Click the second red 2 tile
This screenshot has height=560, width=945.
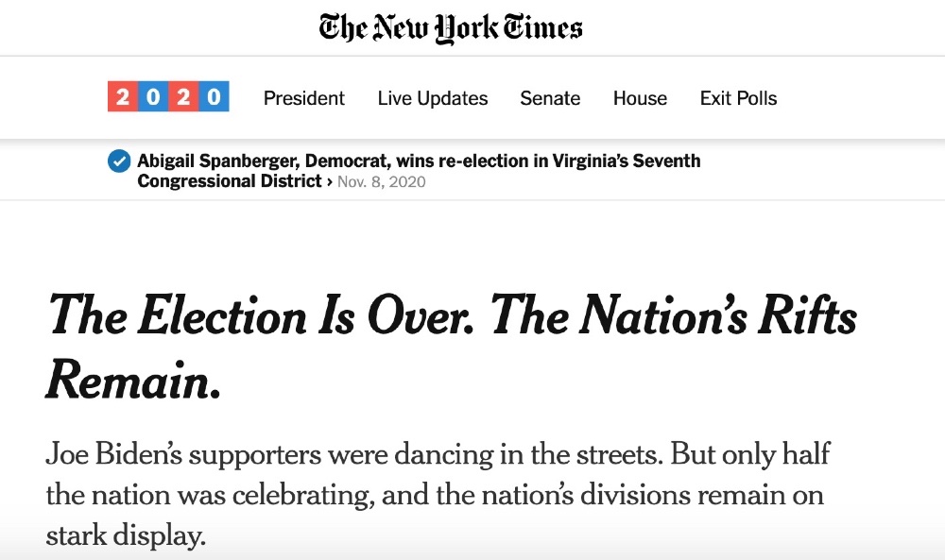pos(183,96)
